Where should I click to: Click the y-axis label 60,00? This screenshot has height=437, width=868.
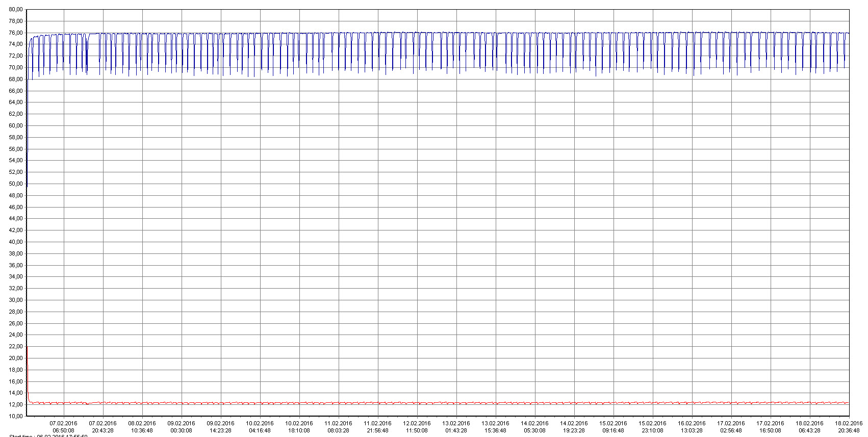[16, 125]
